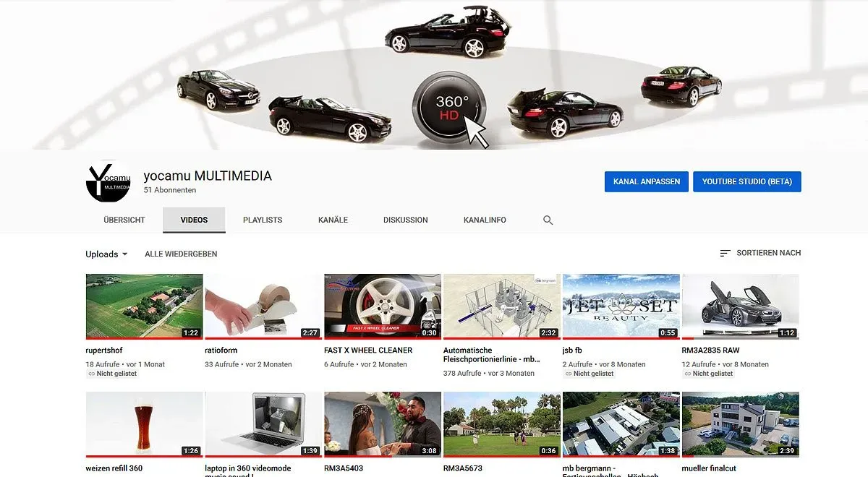Play the mueller finalcut house thumbnail
Screen dimensions: 868x477
pyautogui.click(x=741, y=424)
